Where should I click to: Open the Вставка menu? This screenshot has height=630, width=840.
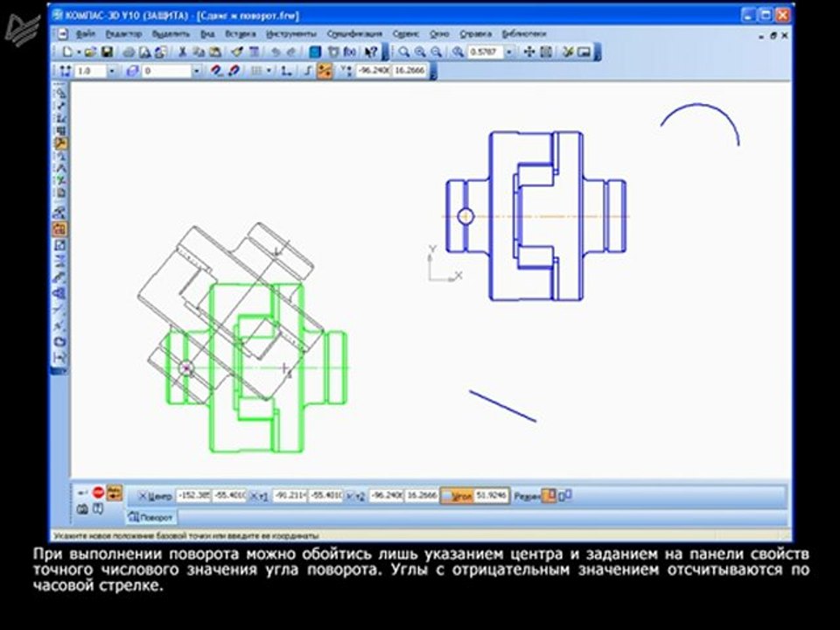tap(241, 34)
